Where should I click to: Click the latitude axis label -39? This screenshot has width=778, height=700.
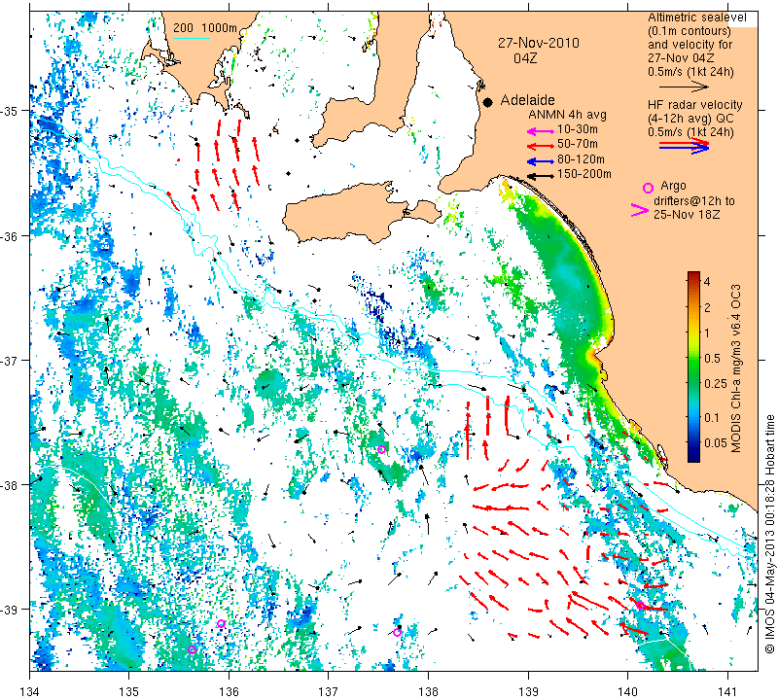[10, 610]
